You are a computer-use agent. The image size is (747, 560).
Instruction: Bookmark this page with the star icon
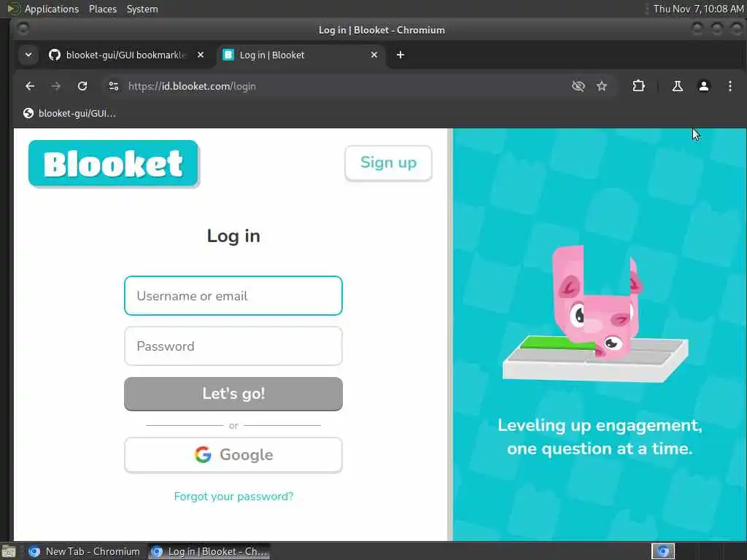(602, 86)
